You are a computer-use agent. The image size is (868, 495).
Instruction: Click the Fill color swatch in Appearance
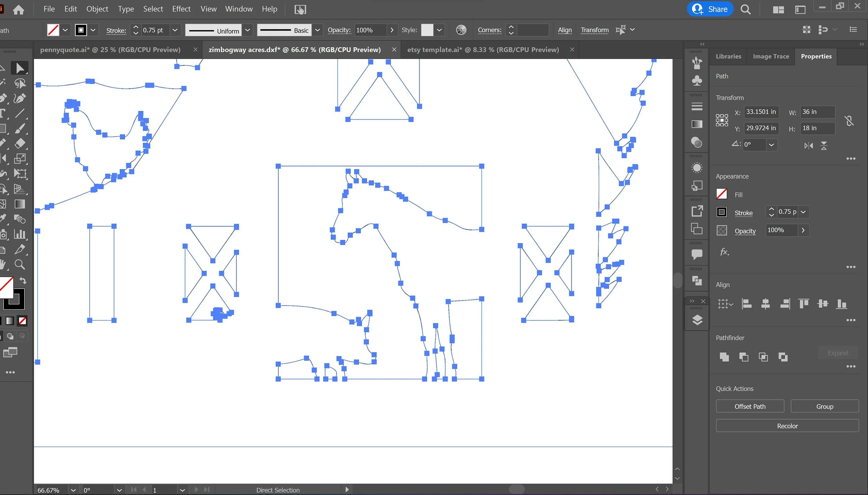(x=721, y=194)
